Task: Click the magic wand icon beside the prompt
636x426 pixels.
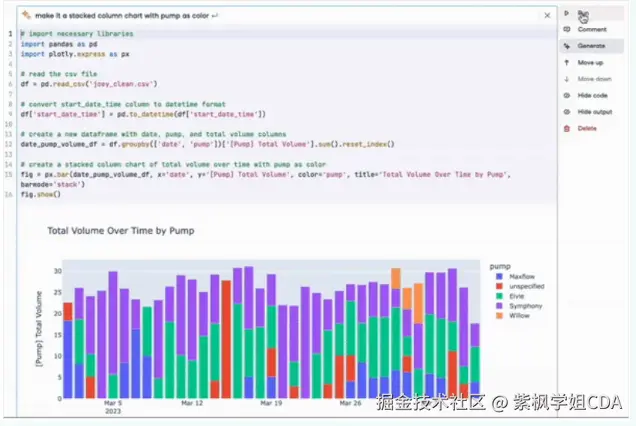Action: click(26, 15)
